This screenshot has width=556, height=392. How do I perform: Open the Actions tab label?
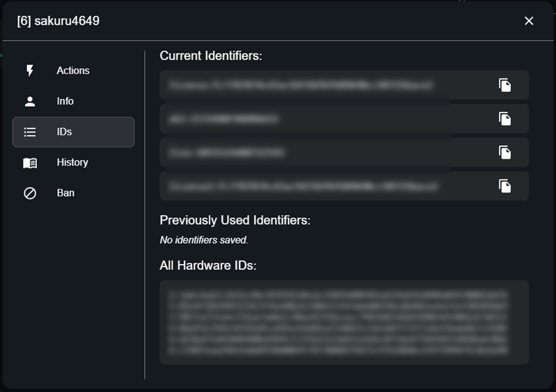pyautogui.click(x=73, y=70)
